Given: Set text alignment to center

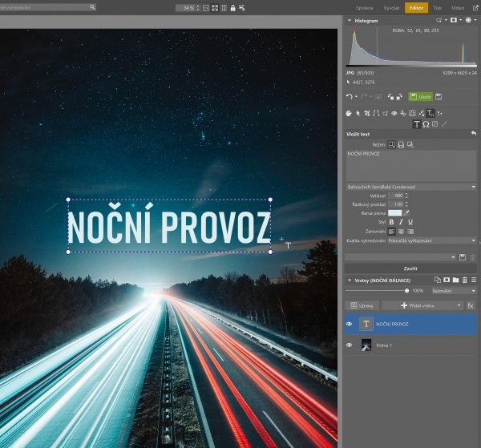Looking at the screenshot, I should point(401,232).
